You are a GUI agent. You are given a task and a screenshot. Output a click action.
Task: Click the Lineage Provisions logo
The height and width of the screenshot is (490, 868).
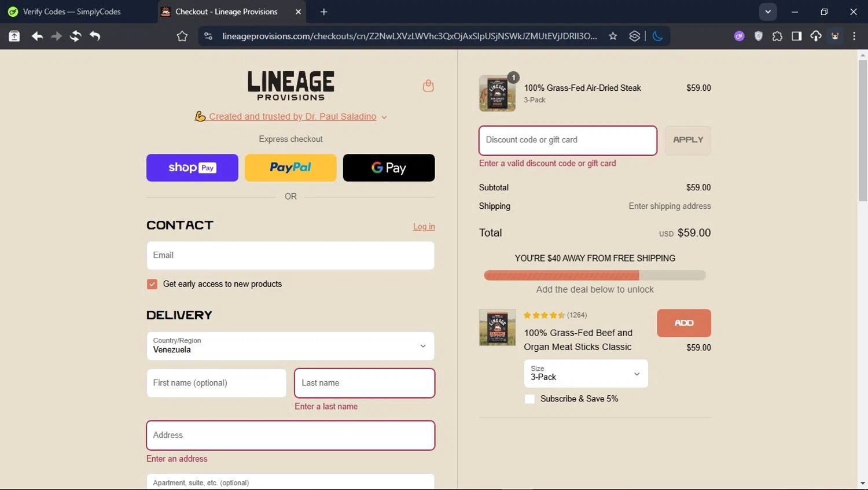(x=290, y=86)
